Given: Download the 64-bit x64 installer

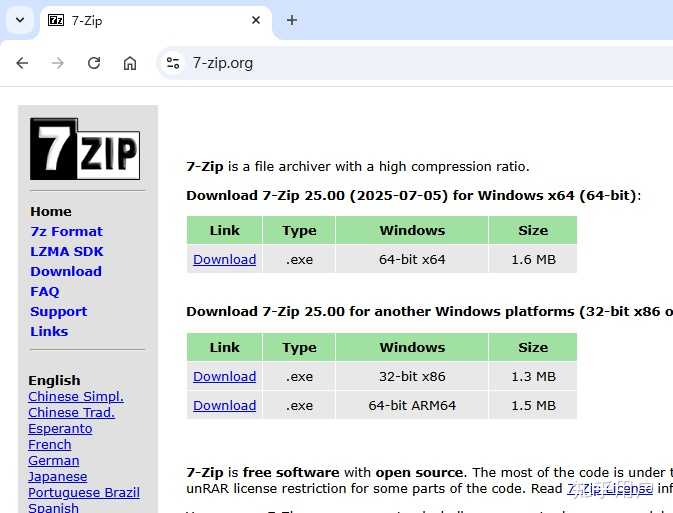Looking at the screenshot, I should click(224, 259).
